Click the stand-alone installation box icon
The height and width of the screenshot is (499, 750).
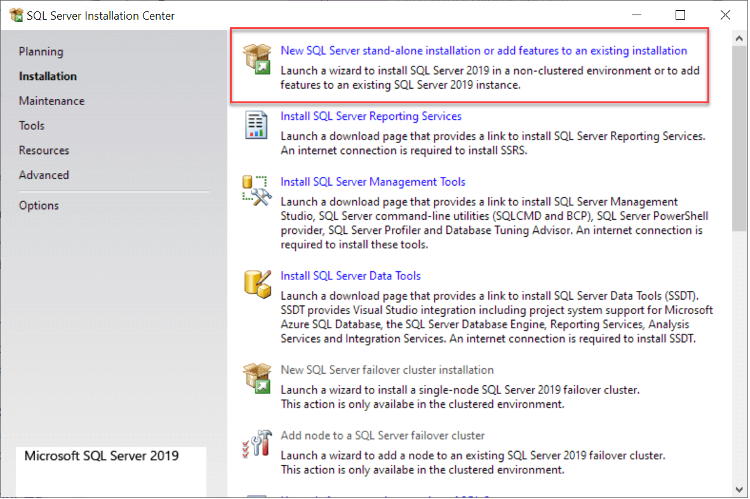pos(257,58)
